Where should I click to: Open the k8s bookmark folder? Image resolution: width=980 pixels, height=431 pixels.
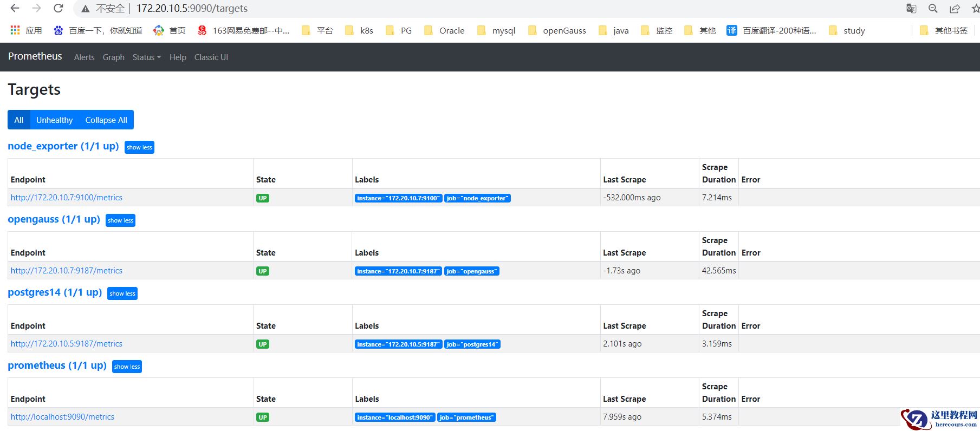[x=360, y=31]
